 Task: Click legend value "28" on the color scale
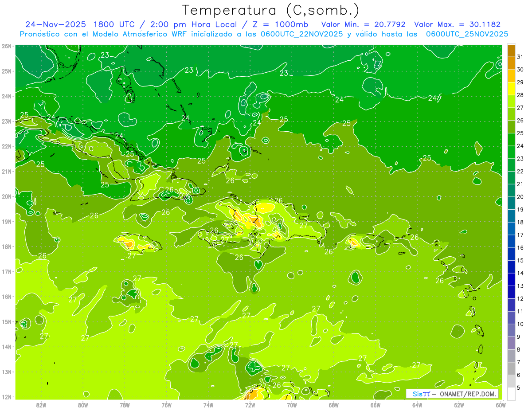(x=520, y=95)
